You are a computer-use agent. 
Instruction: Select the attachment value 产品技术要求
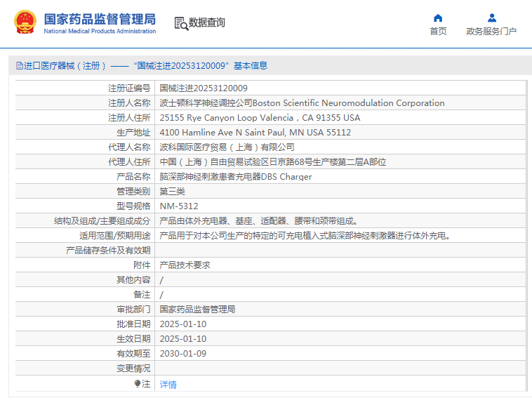point(185,265)
